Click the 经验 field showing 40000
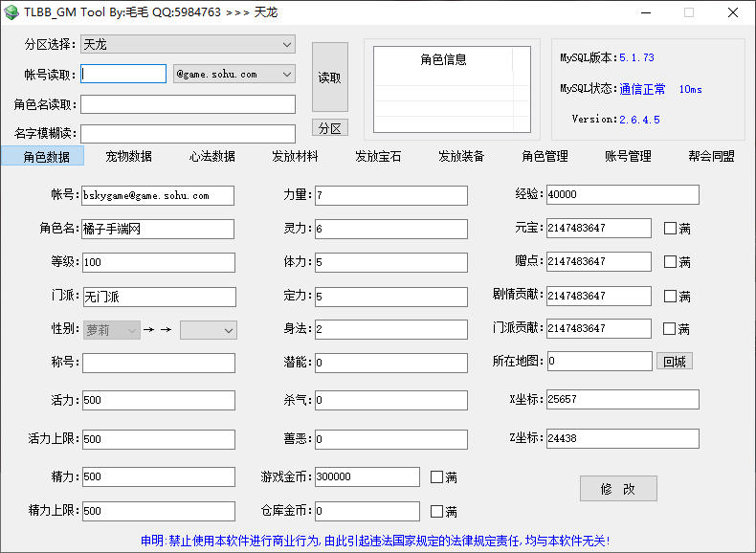The height and width of the screenshot is (553, 756). click(x=622, y=194)
